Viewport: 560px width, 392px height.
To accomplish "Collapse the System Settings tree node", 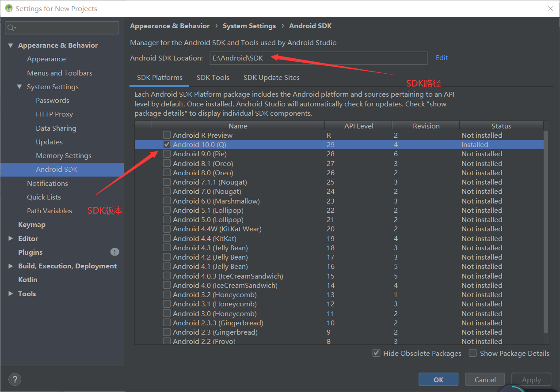I will [19, 87].
